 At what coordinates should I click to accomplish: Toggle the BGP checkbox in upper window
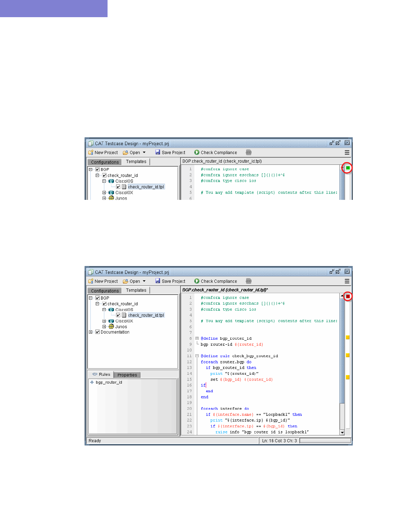(98, 170)
